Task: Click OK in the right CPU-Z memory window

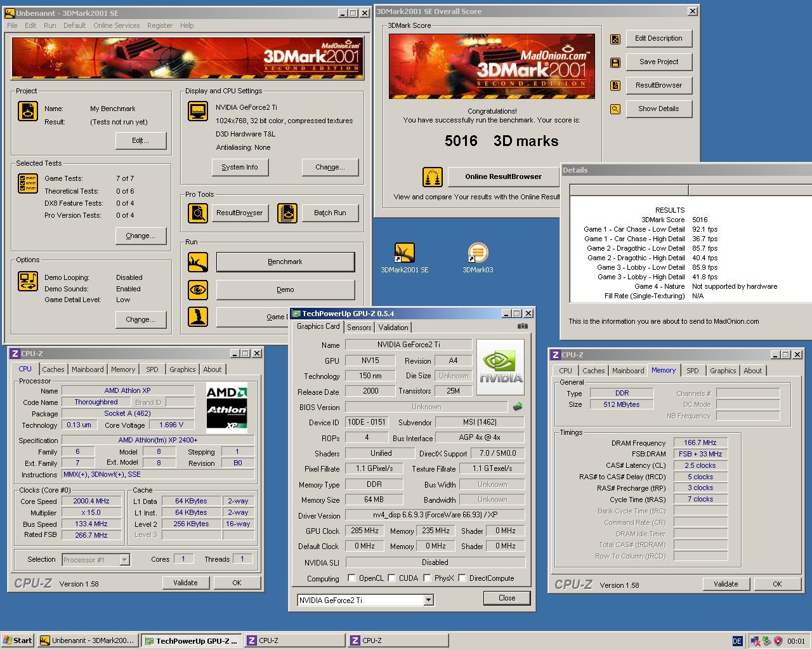Action: [x=777, y=584]
